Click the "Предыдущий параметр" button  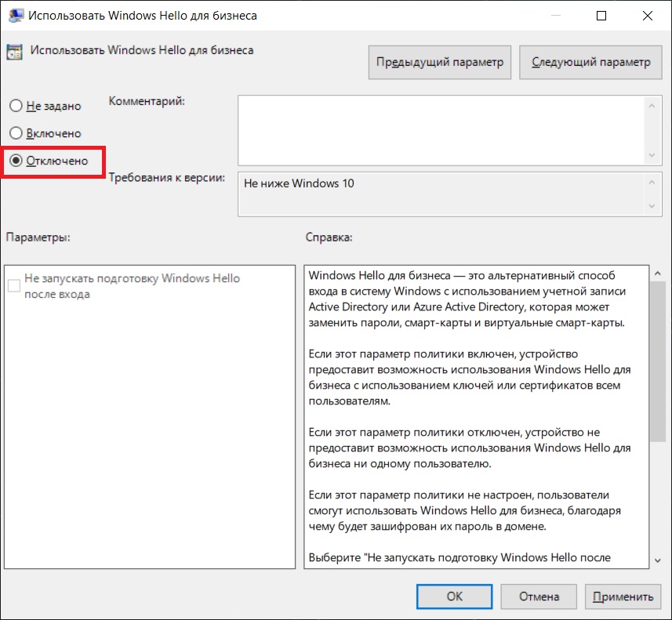click(x=440, y=63)
